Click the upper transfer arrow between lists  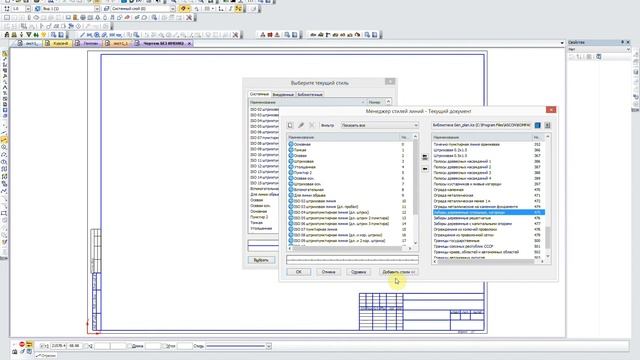(x=425, y=157)
